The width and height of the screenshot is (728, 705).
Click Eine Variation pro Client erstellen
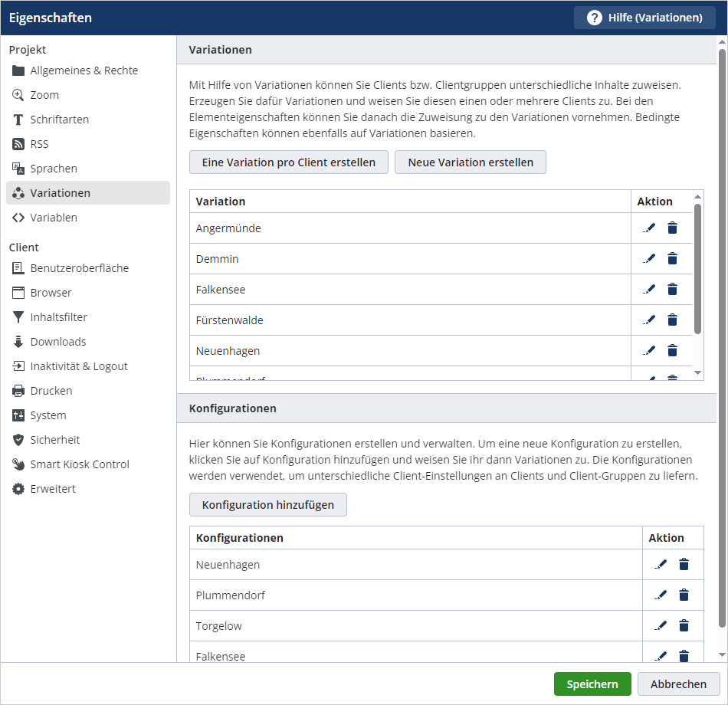tap(288, 162)
